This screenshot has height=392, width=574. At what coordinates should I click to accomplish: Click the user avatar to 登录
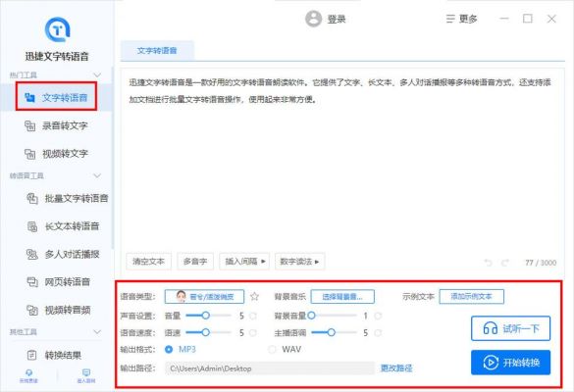[x=313, y=19]
